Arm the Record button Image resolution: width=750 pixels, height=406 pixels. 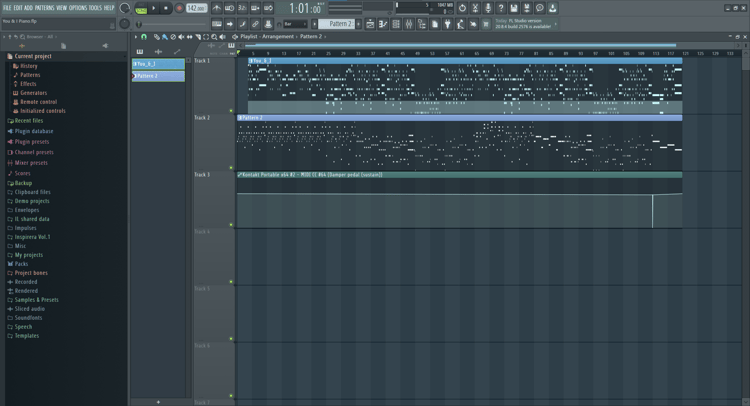(x=179, y=8)
